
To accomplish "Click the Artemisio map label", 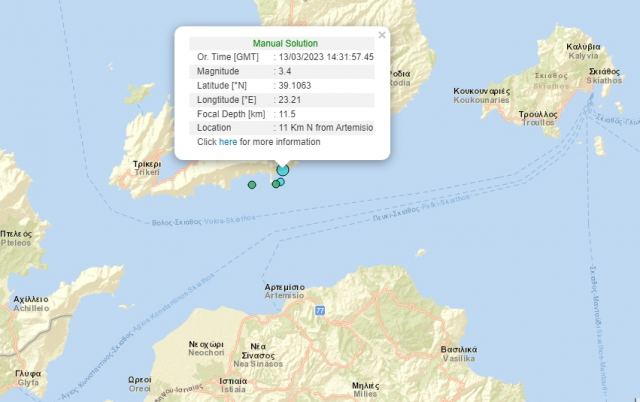I will pos(284,291).
